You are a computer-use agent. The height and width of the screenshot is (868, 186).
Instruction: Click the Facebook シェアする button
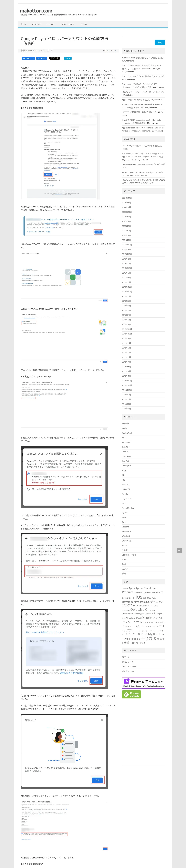[42, 58]
